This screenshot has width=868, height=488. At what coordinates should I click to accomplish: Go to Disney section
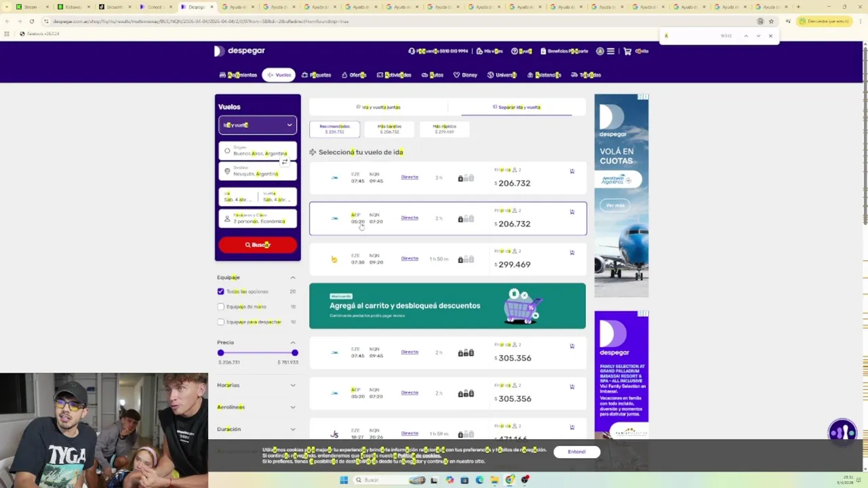point(465,75)
